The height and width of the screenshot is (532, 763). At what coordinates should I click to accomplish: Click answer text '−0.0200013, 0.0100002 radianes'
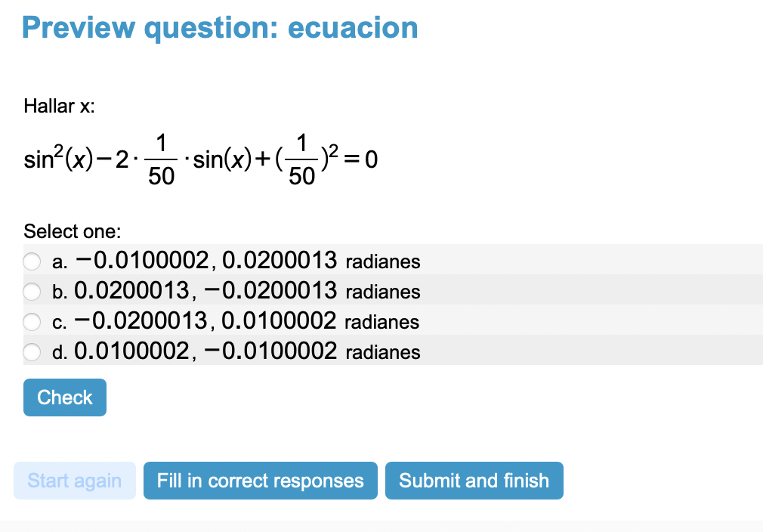pos(248,322)
